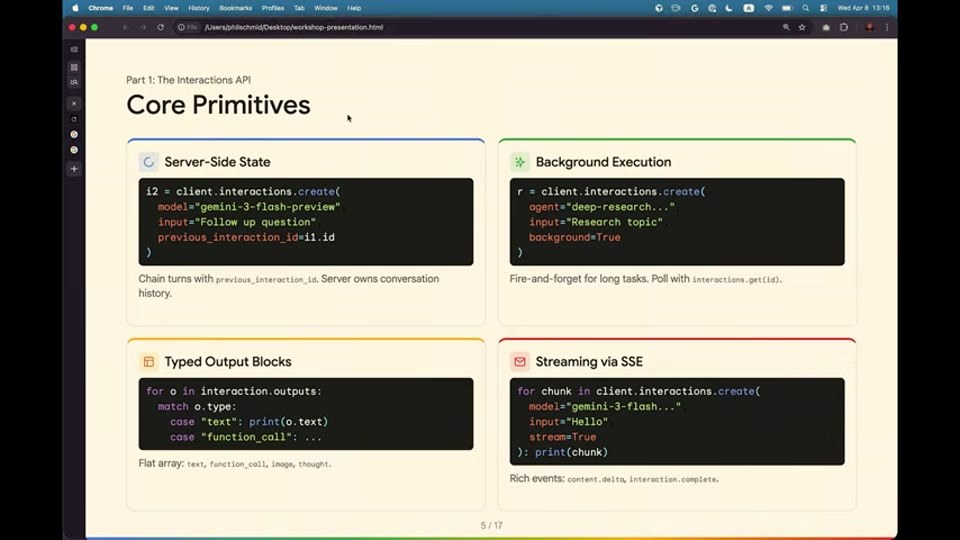Image resolution: width=960 pixels, height=540 pixels.
Task: Click the tab search icon in sidebar
Action: coord(74,82)
